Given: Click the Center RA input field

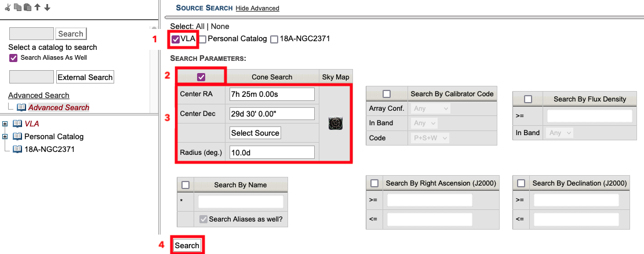Looking at the screenshot, I should [x=271, y=95].
